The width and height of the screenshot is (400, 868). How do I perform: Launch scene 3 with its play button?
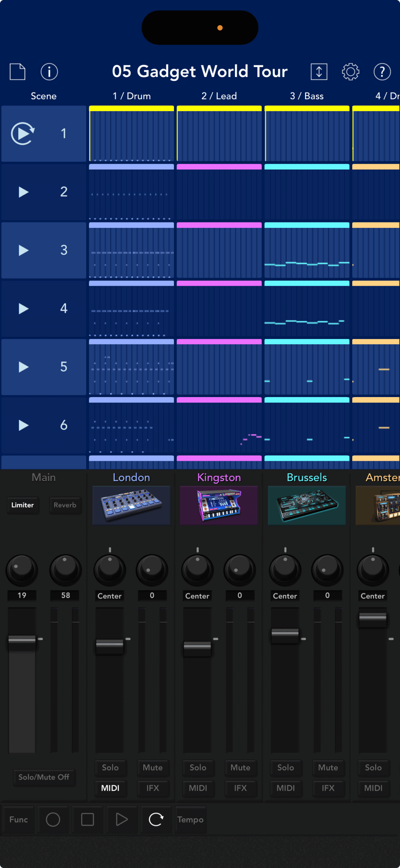(x=23, y=250)
